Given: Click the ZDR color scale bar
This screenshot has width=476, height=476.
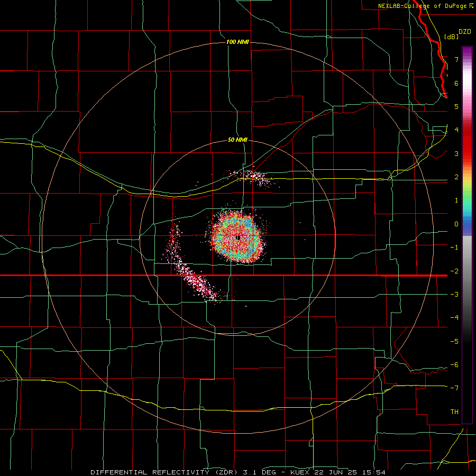Looking at the screenshot, I should (x=467, y=235).
